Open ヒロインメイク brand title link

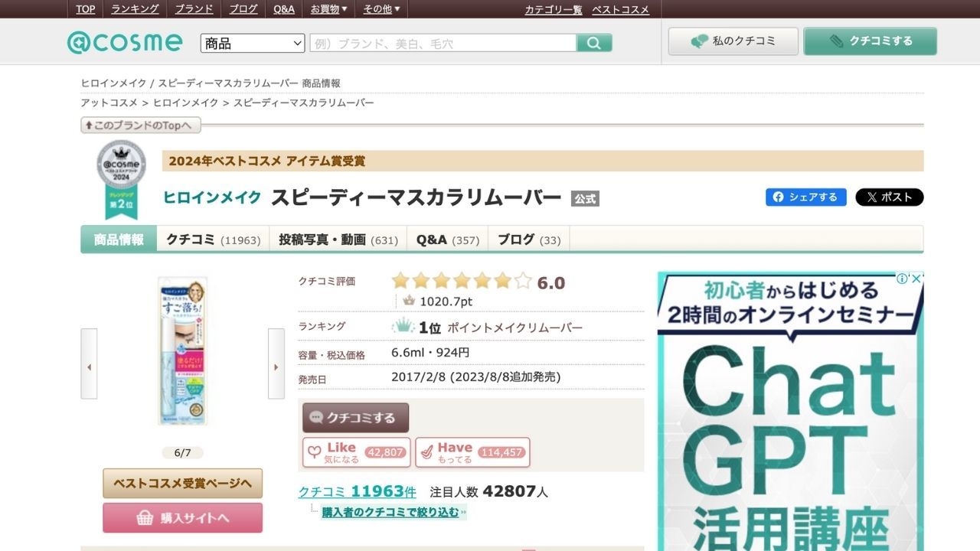pos(212,197)
